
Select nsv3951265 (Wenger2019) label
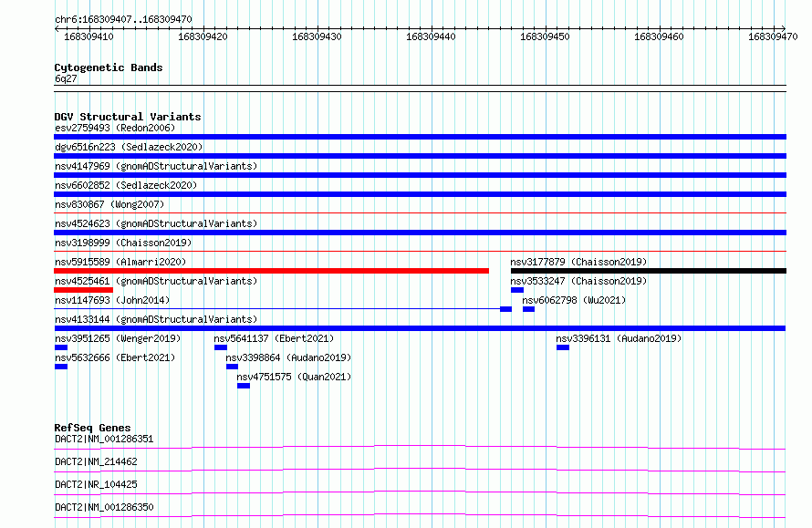click(118, 338)
